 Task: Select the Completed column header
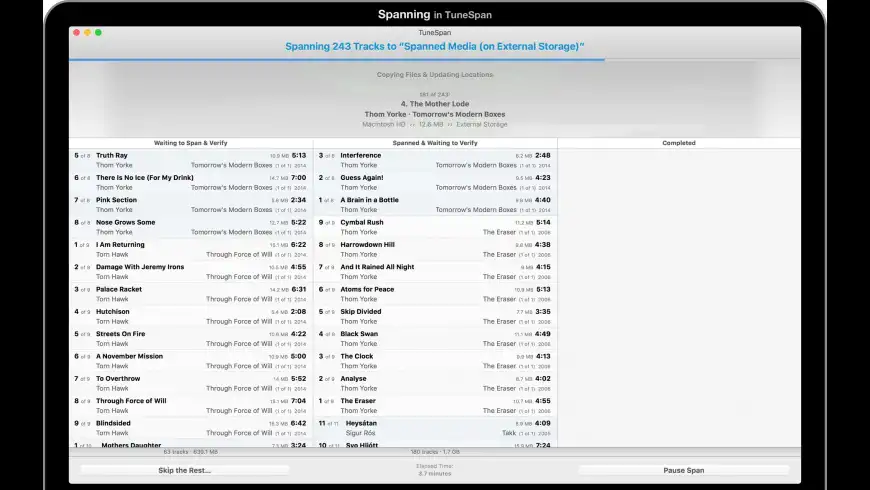(679, 143)
